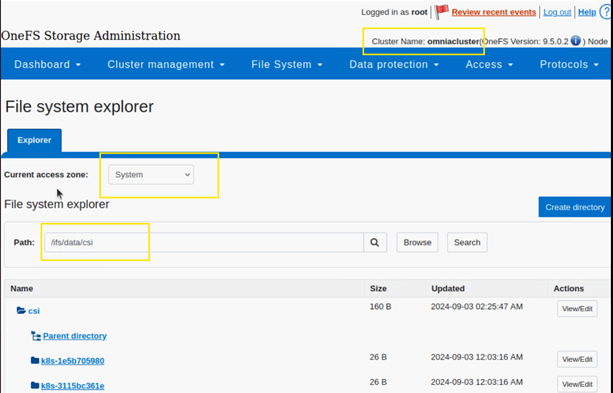Click the k8s-1e5b705980 folder icon
Viewport: 613px width, 393px height.
(x=35, y=361)
